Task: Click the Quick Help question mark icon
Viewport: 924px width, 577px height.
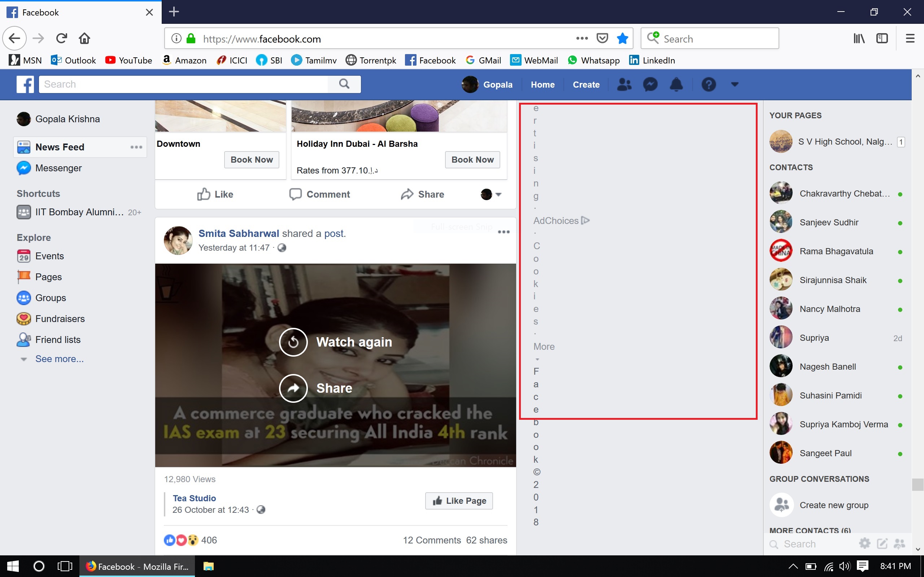Action: coord(708,84)
